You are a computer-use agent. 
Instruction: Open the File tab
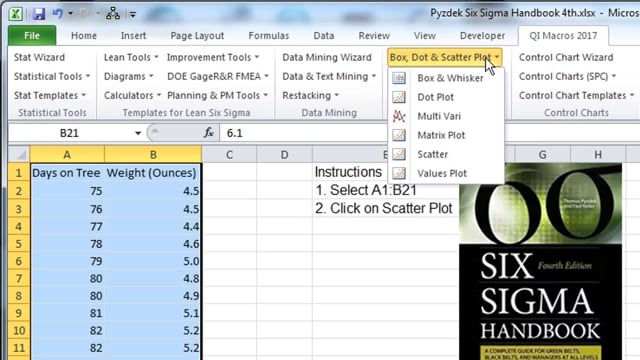coord(32,36)
